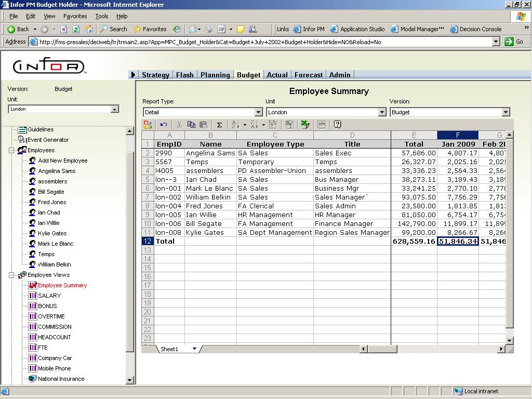Switch to the Admin tab

[340, 75]
